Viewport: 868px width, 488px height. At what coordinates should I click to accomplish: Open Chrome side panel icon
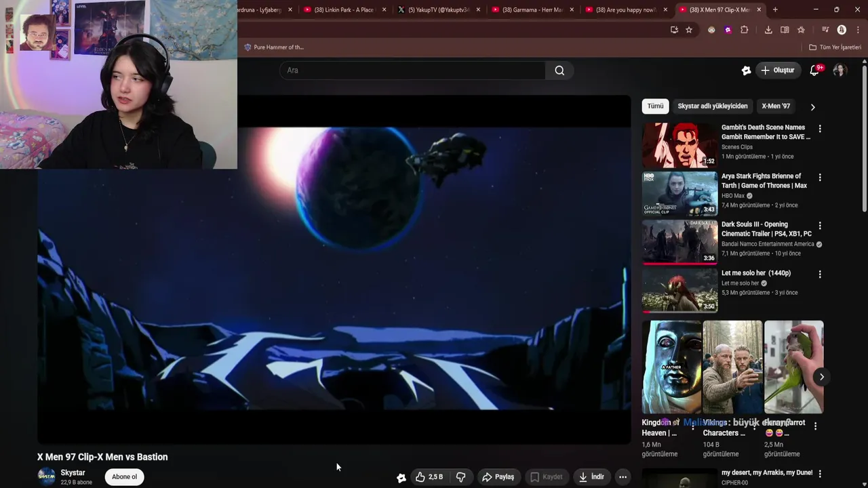(785, 30)
